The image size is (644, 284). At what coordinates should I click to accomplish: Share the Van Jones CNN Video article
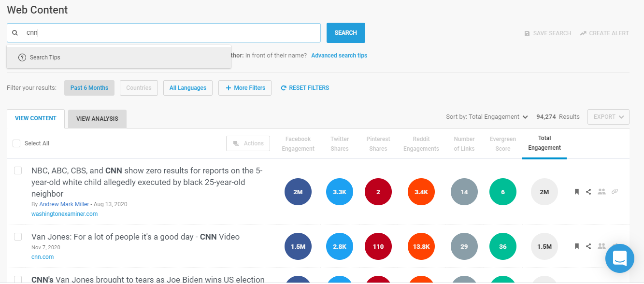click(x=588, y=246)
